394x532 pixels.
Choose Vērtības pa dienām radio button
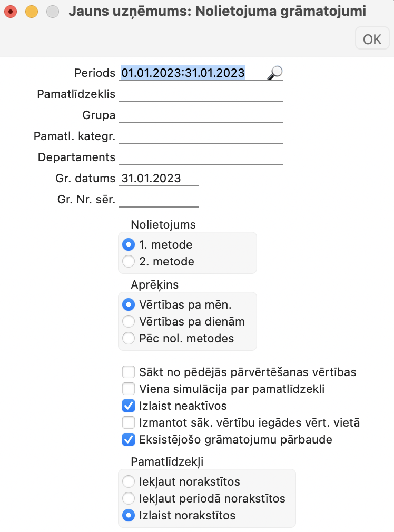coord(128,321)
